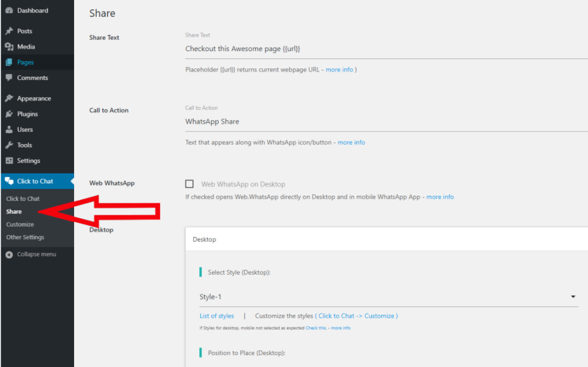This screenshot has height=367, width=588.
Task: Focus the Share Text input field
Action: (x=386, y=49)
